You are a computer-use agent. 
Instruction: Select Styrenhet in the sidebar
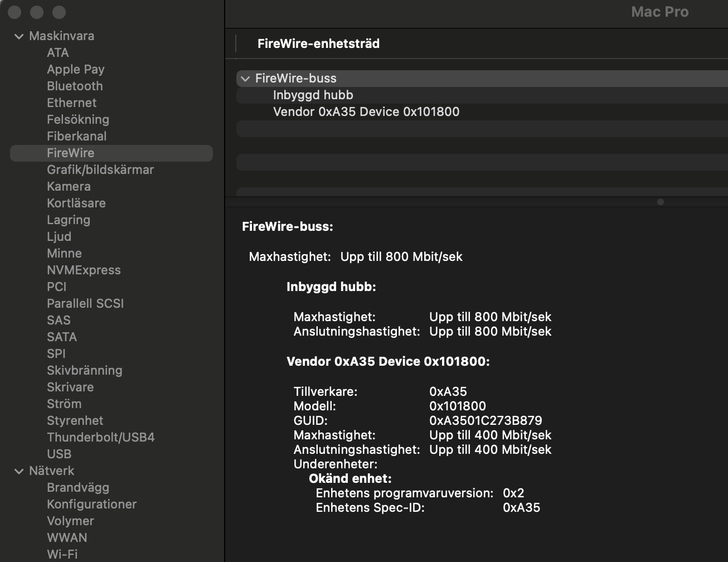click(75, 420)
